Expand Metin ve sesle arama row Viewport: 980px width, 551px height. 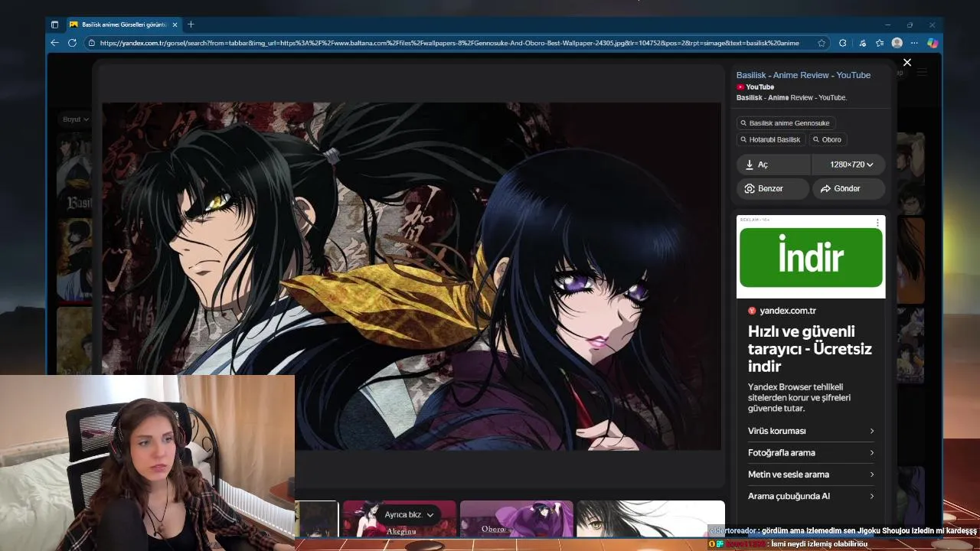coord(811,474)
